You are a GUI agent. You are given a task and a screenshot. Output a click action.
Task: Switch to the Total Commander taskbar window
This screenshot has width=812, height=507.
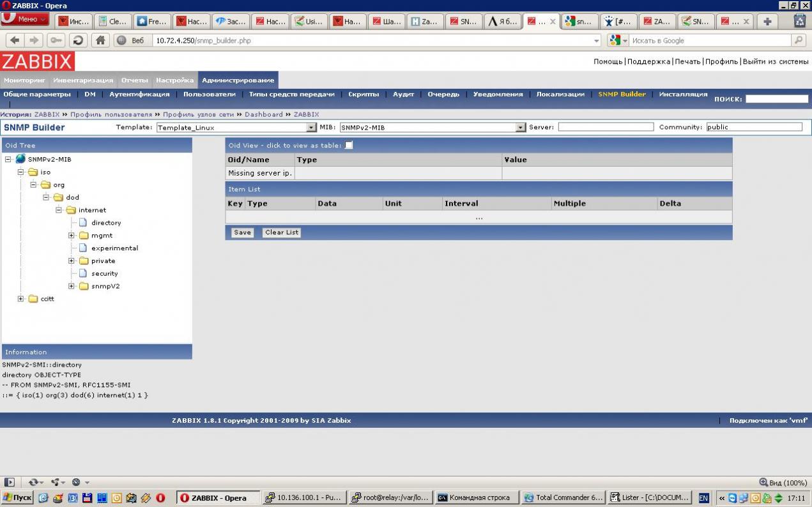[563, 497]
